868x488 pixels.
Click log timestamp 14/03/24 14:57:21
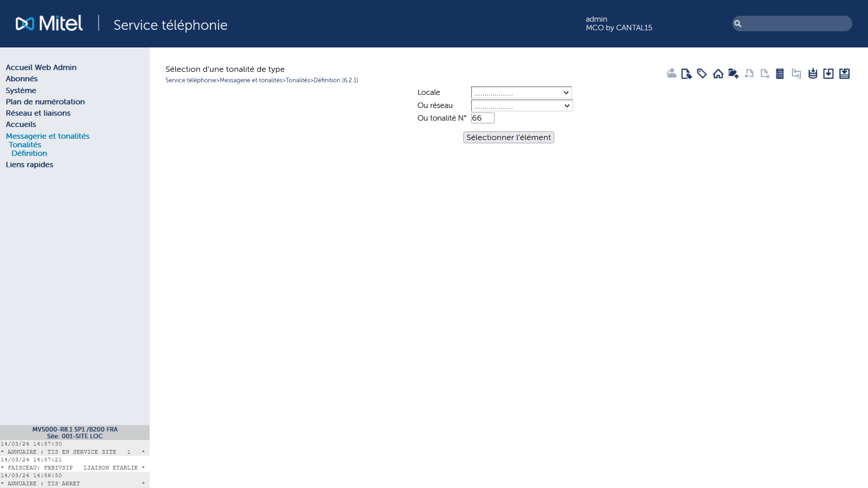point(31,460)
